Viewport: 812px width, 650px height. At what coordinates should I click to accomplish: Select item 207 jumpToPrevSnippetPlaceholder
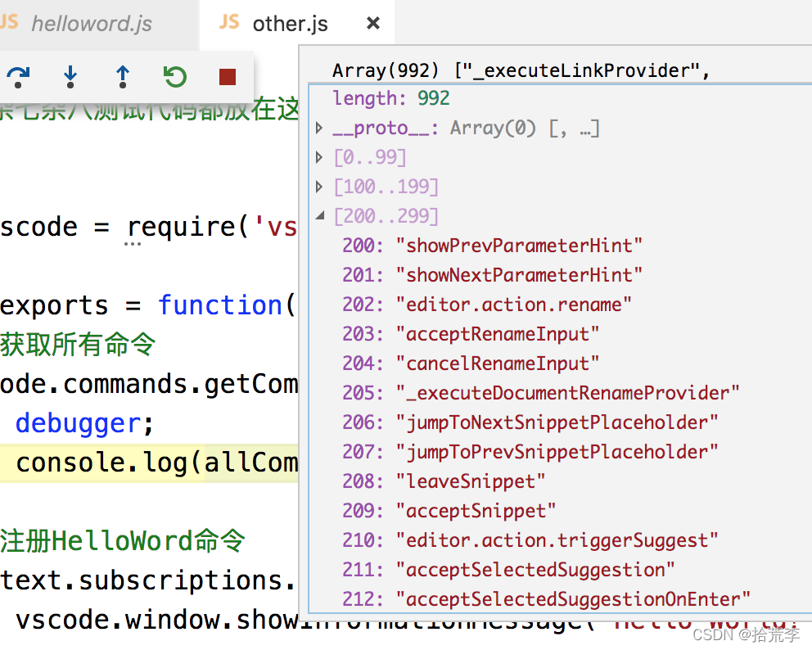[x=530, y=452]
